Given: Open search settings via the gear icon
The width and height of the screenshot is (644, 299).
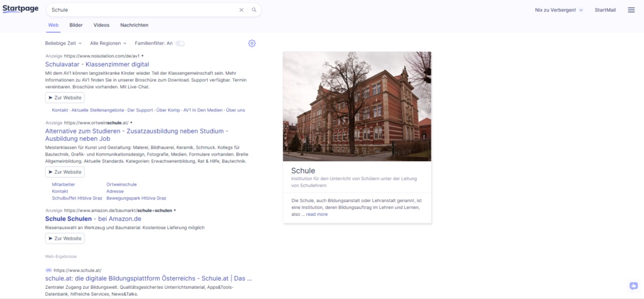Looking at the screenshot, I should tap(252, 43).
